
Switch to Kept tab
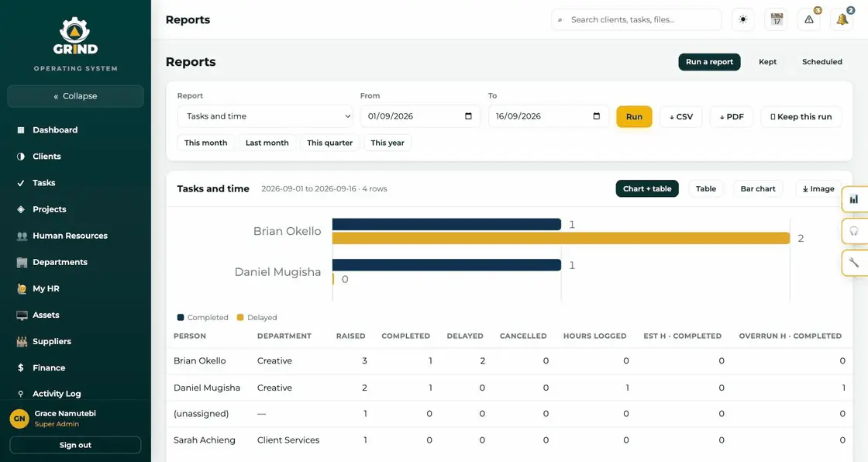click(767, 62)
